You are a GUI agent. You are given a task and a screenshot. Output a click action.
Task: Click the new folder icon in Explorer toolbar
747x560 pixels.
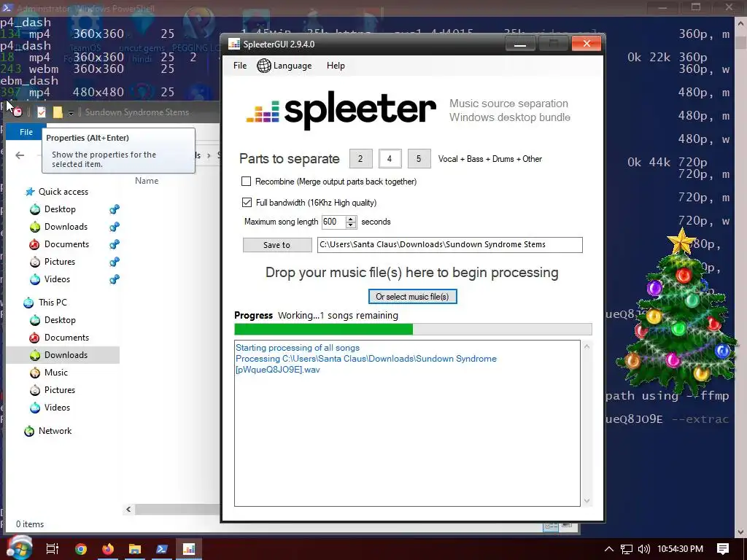point(58,112)
